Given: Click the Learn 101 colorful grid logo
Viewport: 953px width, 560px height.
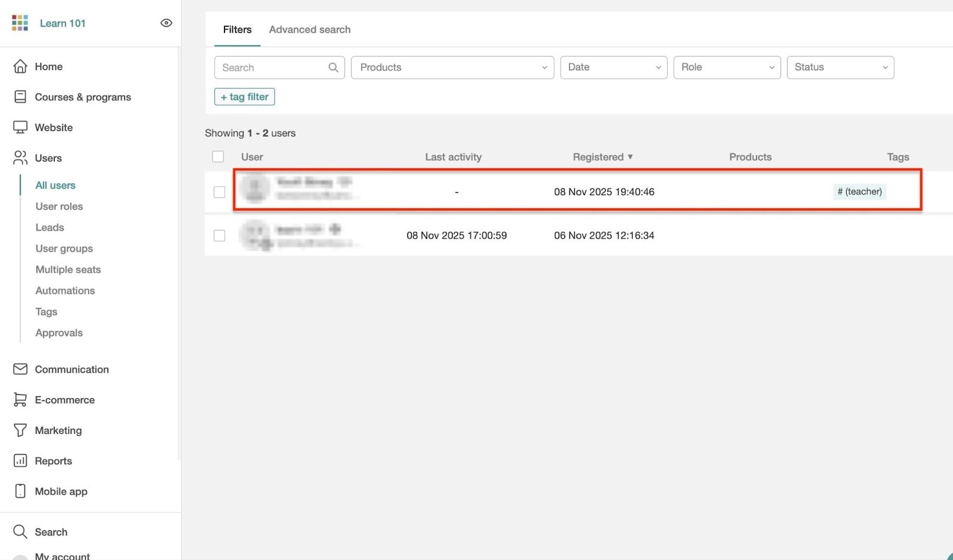Looking at the screenshot, I should pyautogui.click(x=20, y=23).
